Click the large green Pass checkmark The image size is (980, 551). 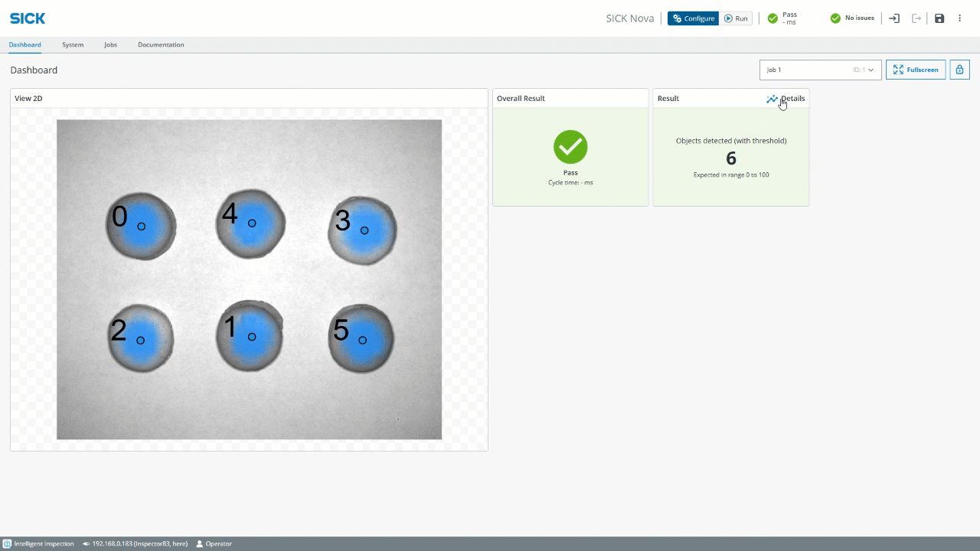570,147
